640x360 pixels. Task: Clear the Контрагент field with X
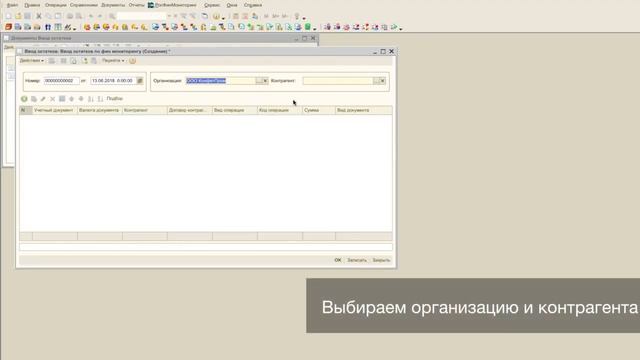click(382, 81)
